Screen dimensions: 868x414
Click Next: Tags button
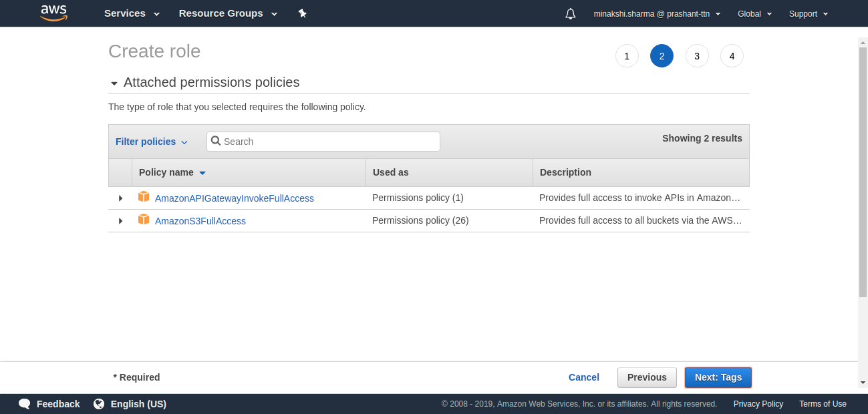(x=718, y=377)
